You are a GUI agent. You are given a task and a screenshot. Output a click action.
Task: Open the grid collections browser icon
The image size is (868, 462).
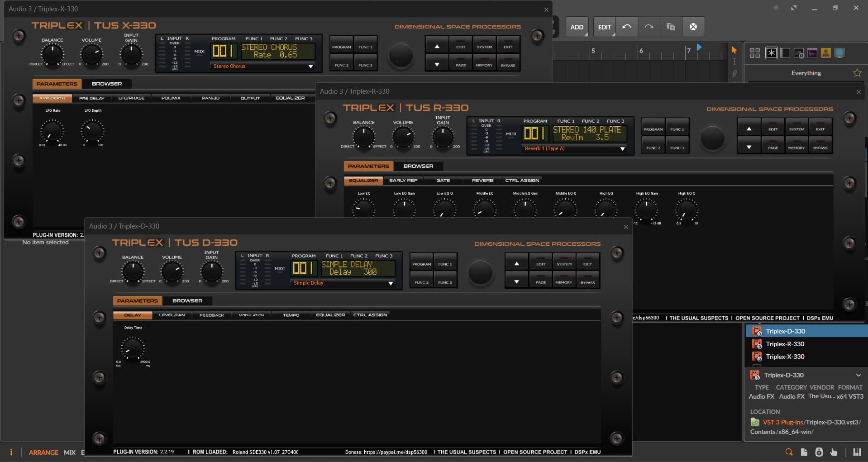[x=754, y=53]
